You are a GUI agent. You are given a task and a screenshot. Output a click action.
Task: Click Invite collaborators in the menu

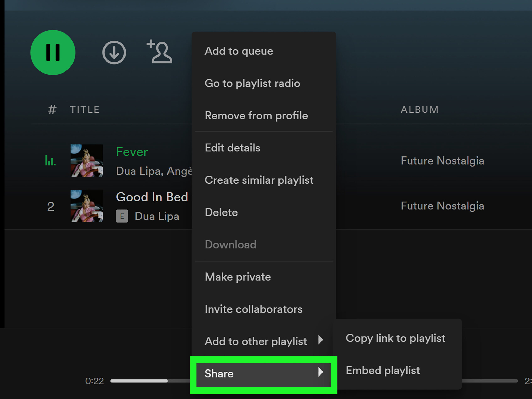(x=253, y=309)
